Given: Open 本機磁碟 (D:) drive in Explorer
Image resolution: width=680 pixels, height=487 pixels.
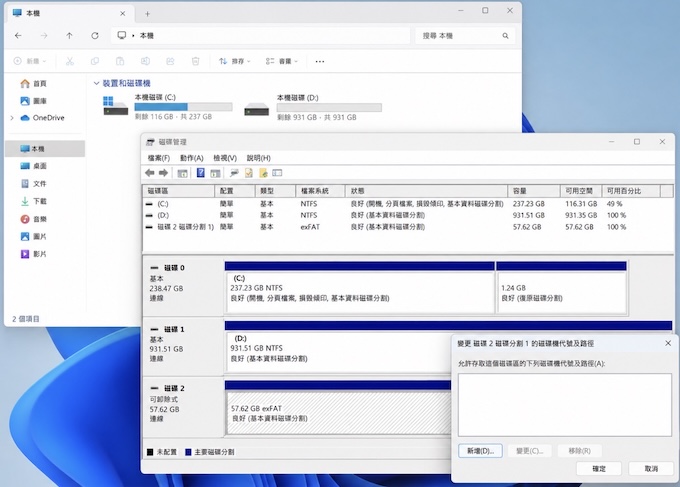Looking at the screenshot, I should pyautogui.click(x=313, y=108).
